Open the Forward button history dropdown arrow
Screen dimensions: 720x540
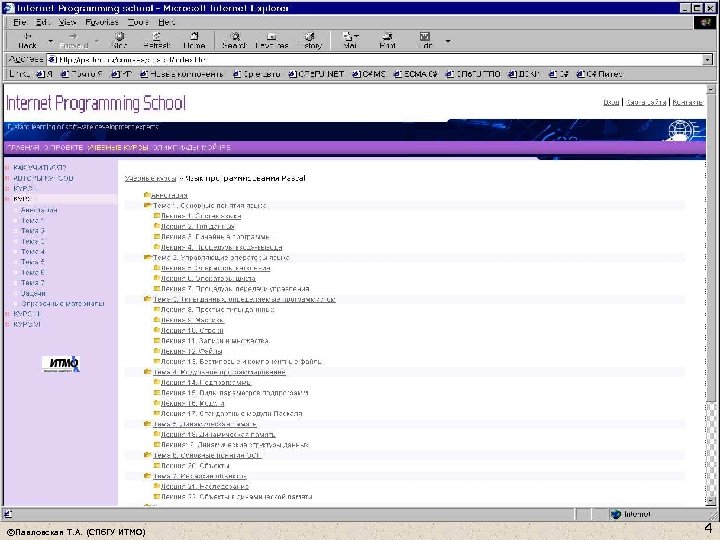[97, 41]
